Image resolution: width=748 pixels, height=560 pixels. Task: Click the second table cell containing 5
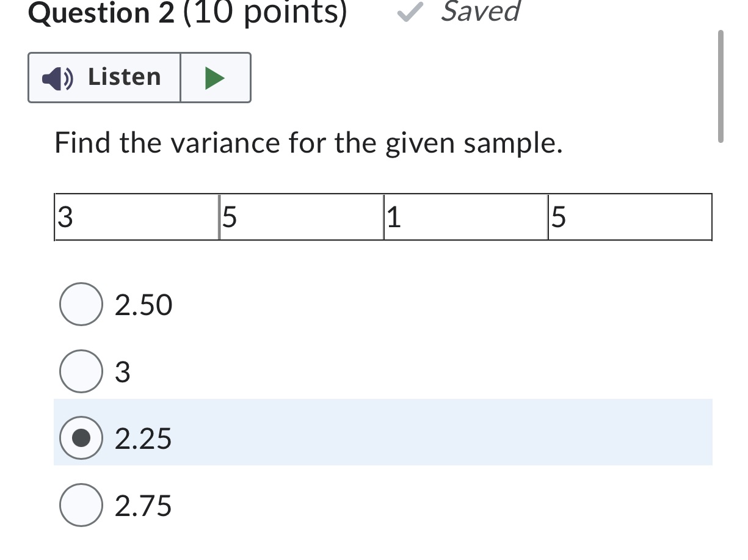click(x=299, y=217)
